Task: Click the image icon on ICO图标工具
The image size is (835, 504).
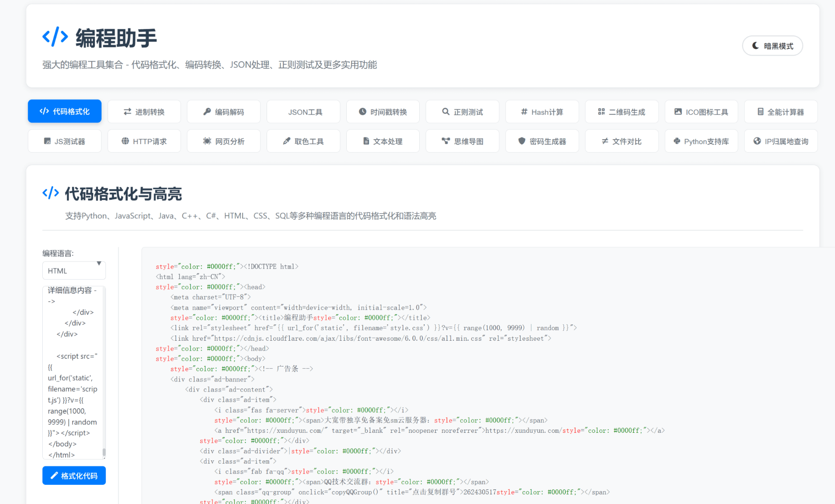Action: 678,112
